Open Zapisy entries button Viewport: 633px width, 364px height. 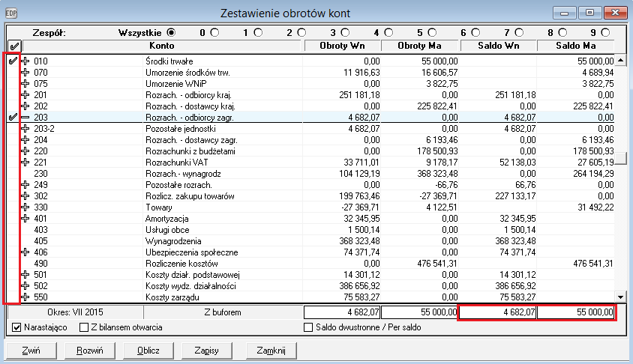(207, 351)
